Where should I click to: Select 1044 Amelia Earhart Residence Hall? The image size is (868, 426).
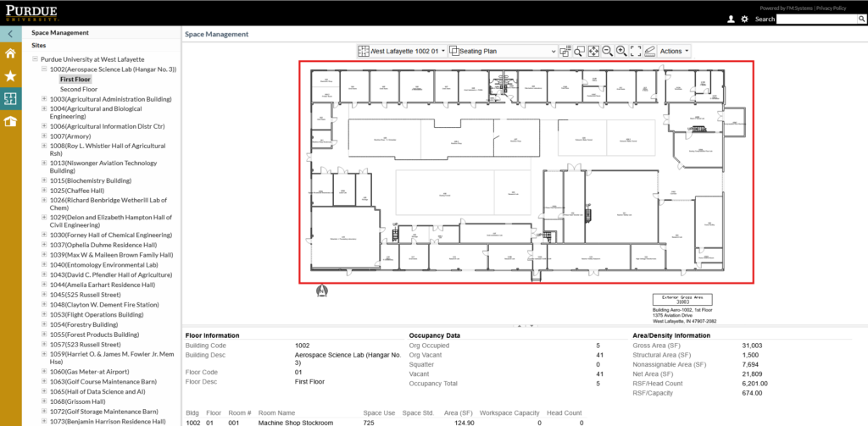102,285
